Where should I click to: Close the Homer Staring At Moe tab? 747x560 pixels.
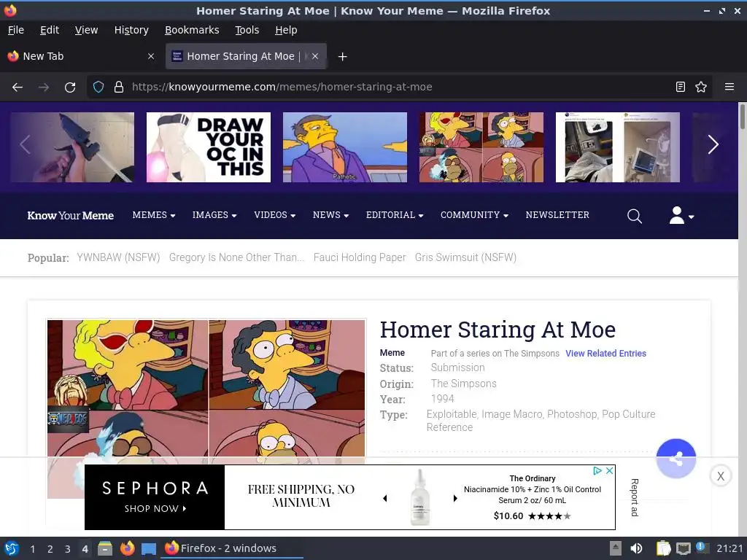315,56
